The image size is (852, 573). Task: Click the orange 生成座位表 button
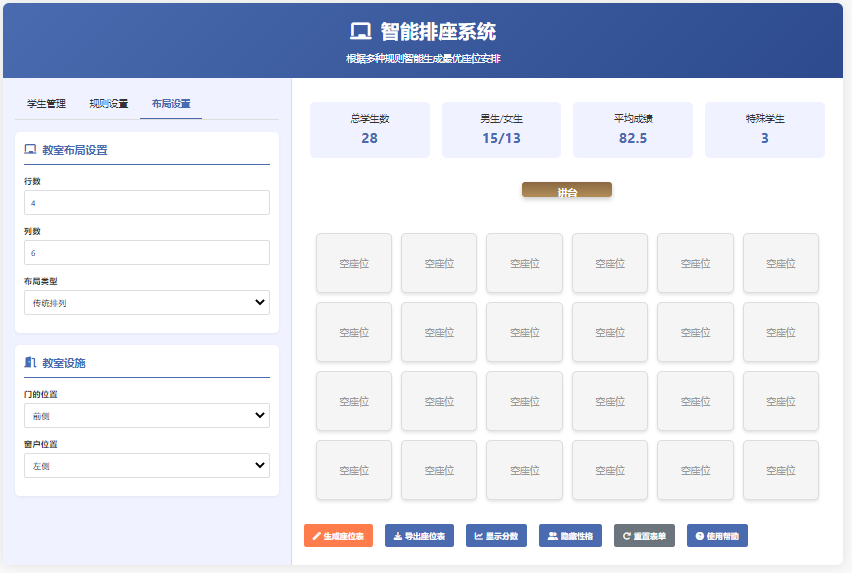tap(339, 536)
